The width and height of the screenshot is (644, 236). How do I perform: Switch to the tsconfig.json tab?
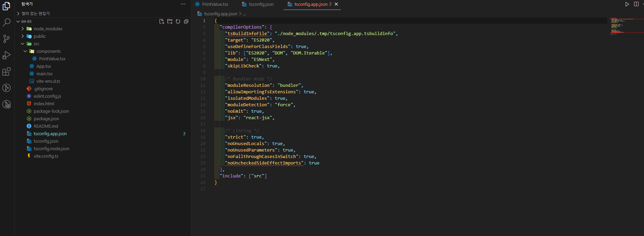(261, 4)
